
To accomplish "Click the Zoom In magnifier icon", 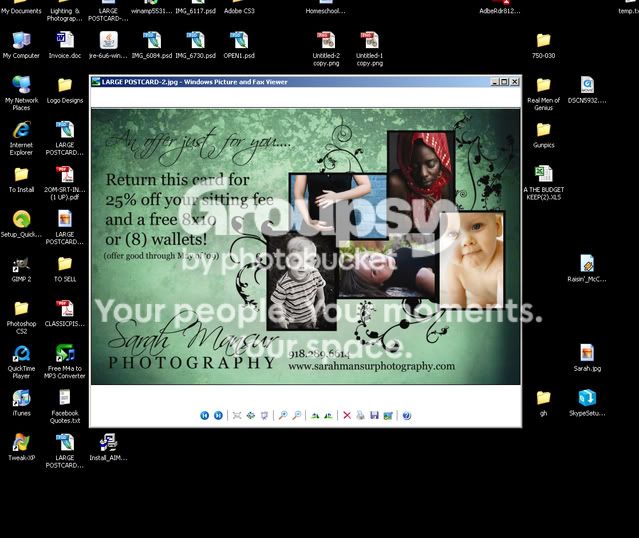I will 283,415.
